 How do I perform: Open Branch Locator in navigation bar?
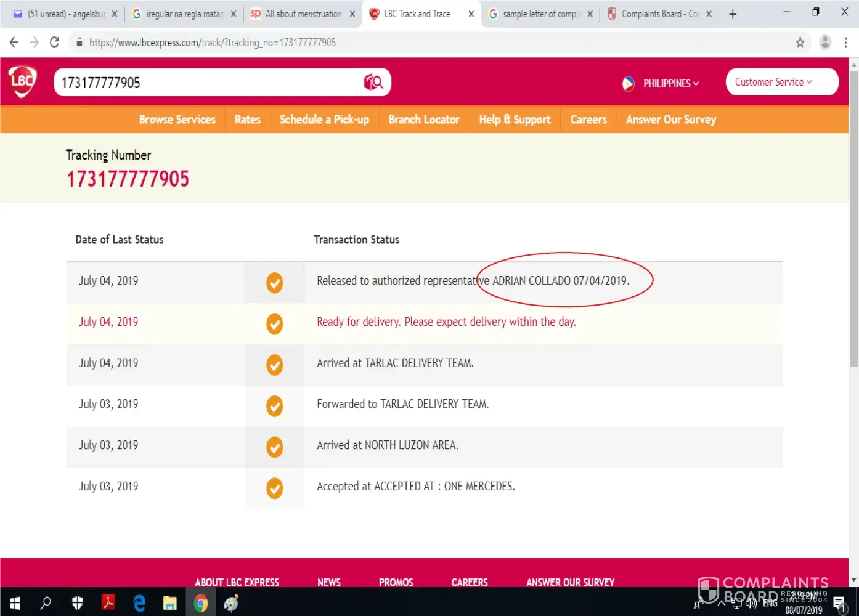pyautogui.click(x=423, y=120)
